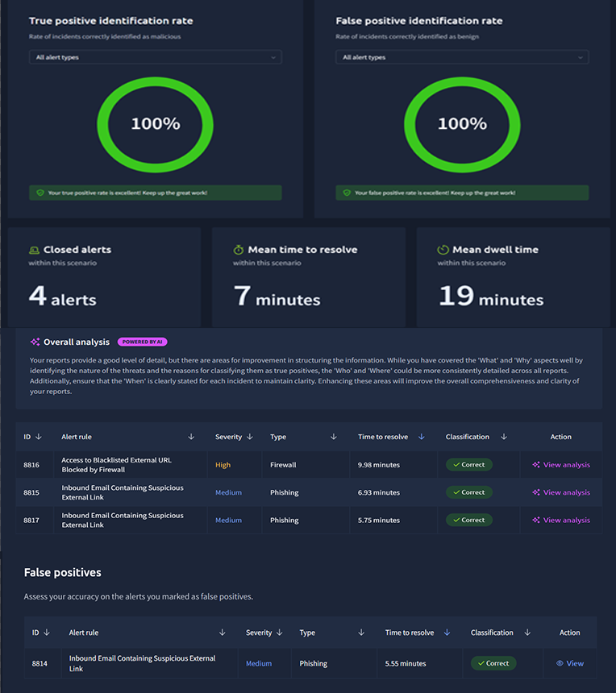Click Correct badge for alert 8815
The image size is (616, 693).
[469, 492]
